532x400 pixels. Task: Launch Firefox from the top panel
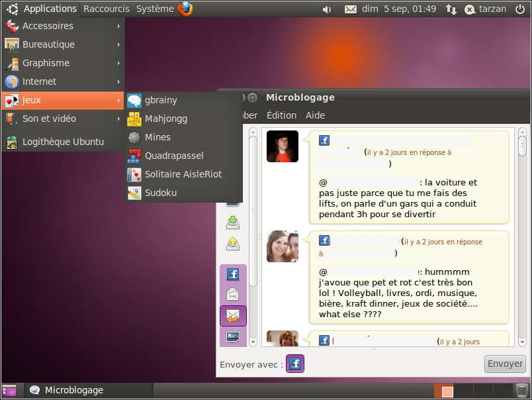pyautogui.click(x=185, y=9)
